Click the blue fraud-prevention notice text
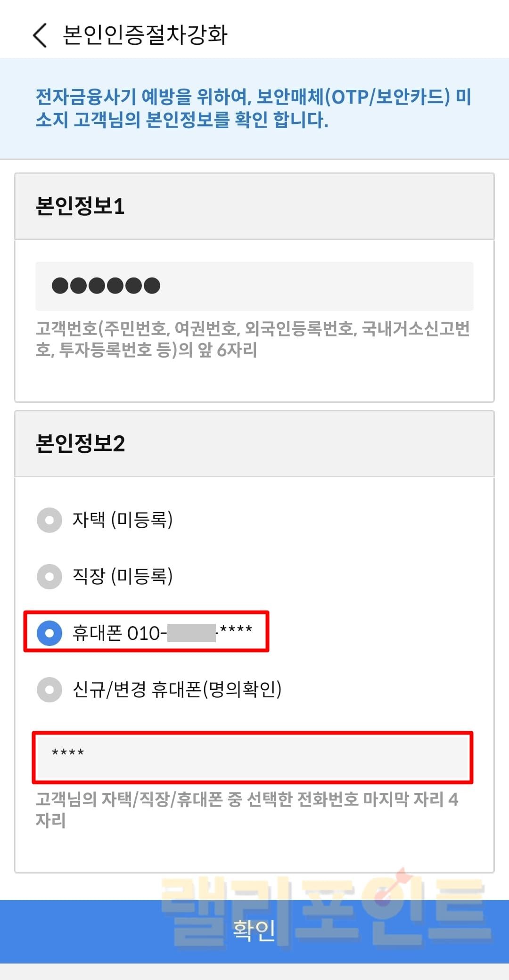Screen dimensions: 509x980 click(x=254, y=108)
